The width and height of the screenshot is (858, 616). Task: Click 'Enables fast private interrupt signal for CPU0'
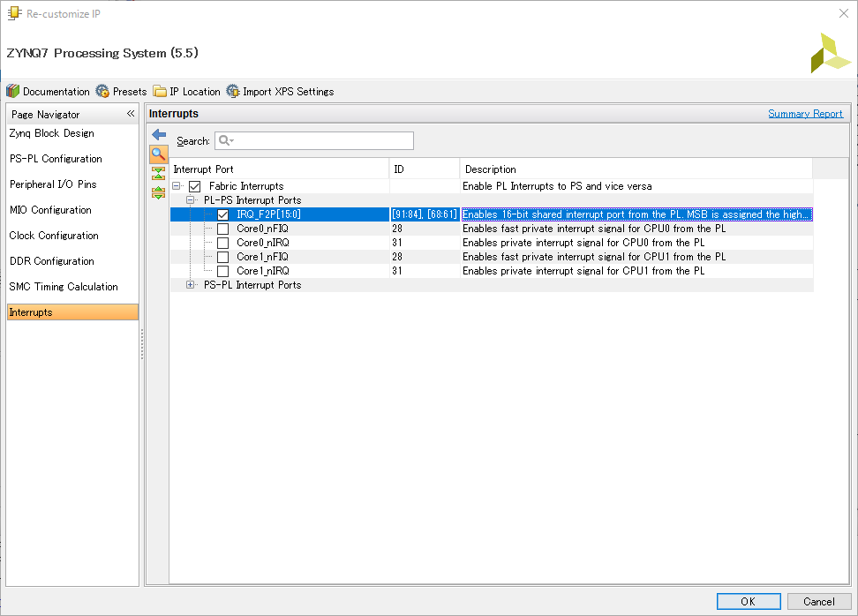[x=594, y=229]
